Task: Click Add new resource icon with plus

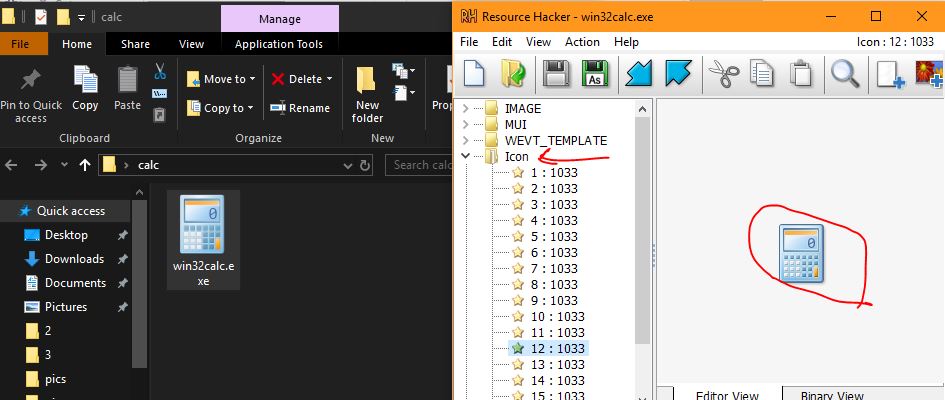Action: [891, 75]
